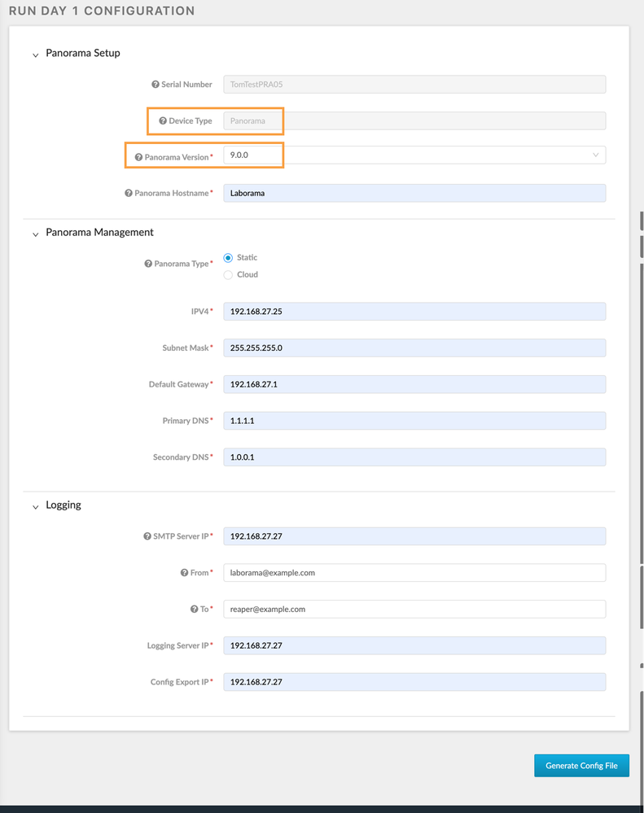Click the Logging Server IP field
This screenshot has height=813, width=644.
point(414,645)
